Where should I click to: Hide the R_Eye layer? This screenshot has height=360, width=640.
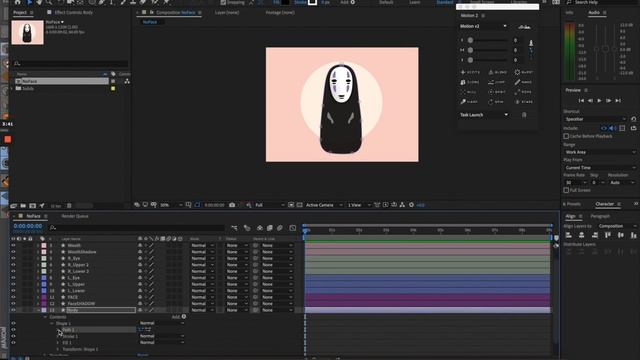pos(13,258)
